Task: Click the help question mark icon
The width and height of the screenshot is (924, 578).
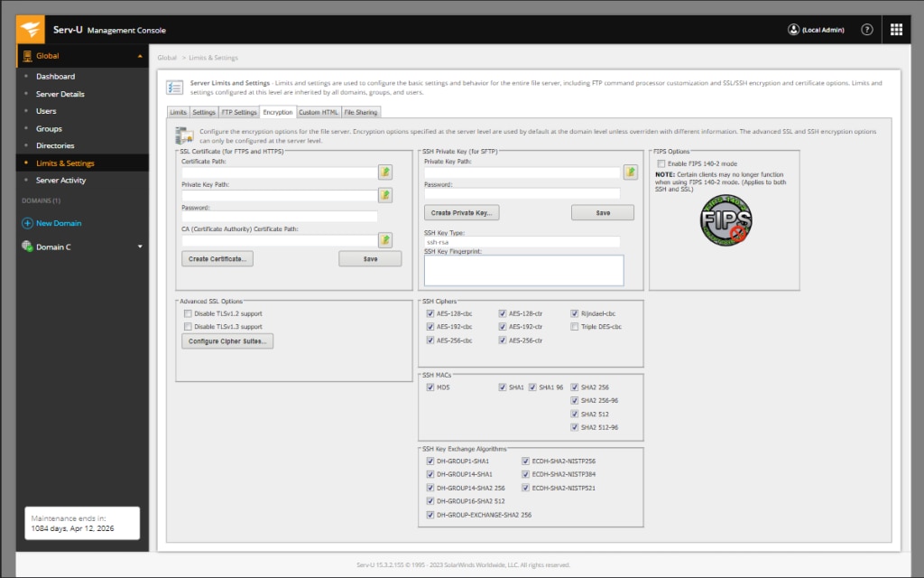Action: click(x=866, y=29)
